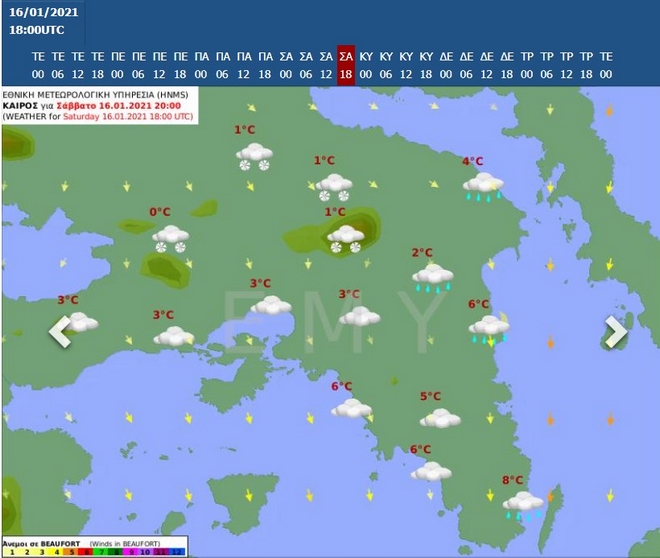Image resolution: width=660 pixels, height=558 pixels.
Task: Select the ΠΑ 00 timeline entry
Action: point(201,64)
